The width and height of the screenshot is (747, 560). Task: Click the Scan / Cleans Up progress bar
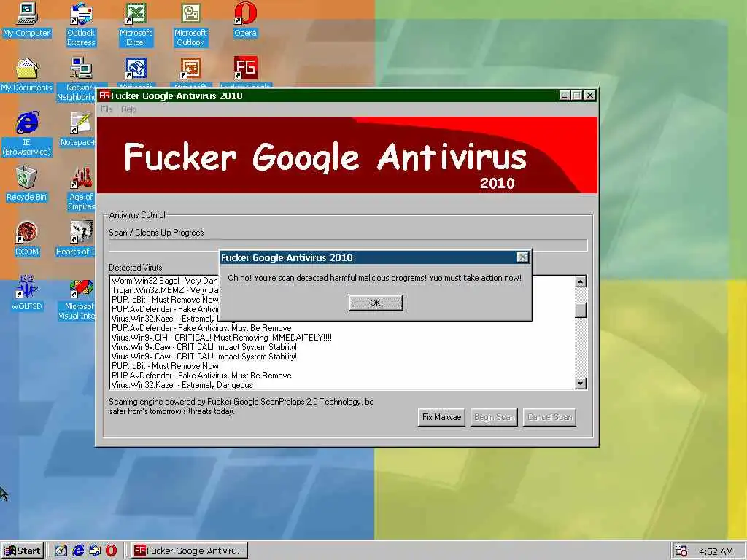tap(348, 245)
